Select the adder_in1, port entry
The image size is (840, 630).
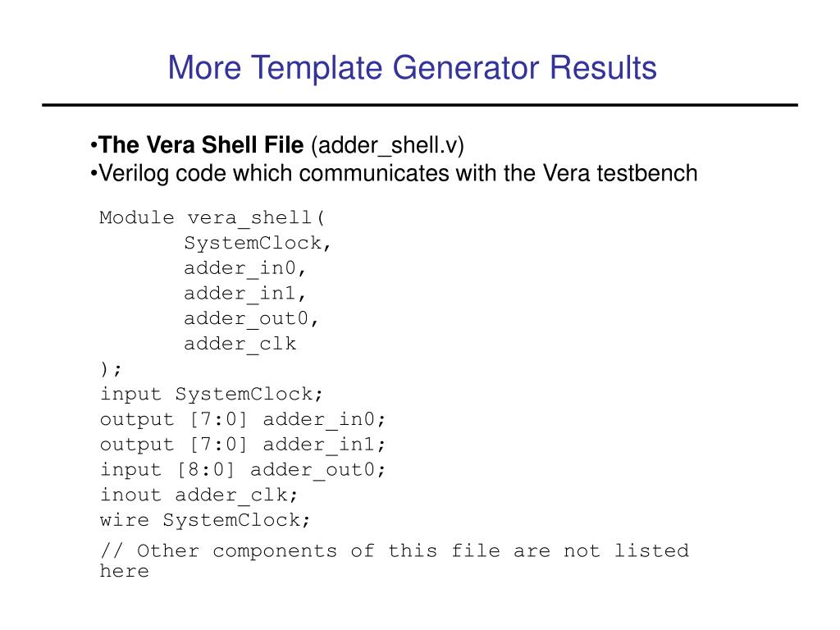pyautogui.click(x=244, y=294)
